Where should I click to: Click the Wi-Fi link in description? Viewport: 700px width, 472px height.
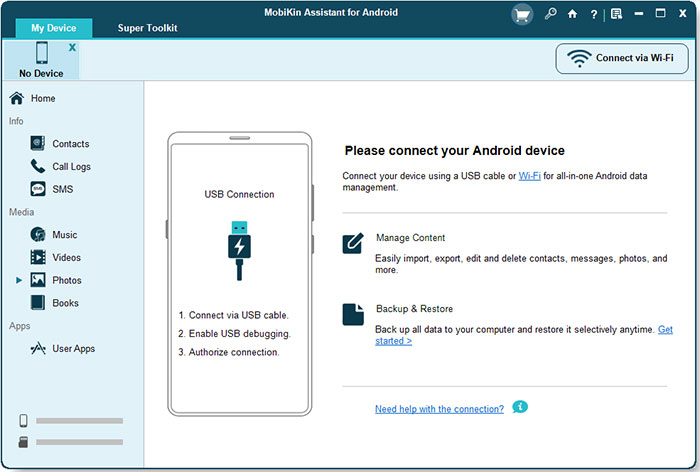[x=529, y=176]
